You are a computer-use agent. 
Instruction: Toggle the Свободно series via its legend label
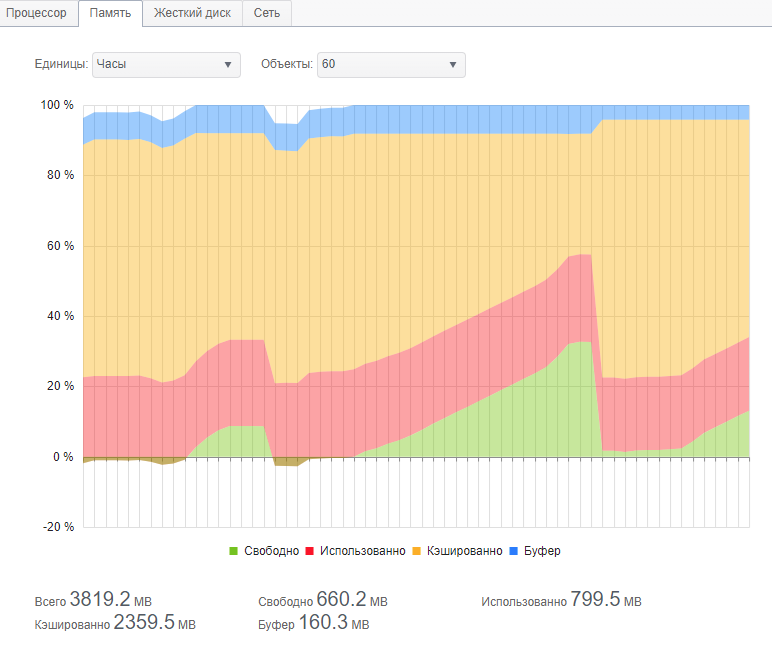272,551
